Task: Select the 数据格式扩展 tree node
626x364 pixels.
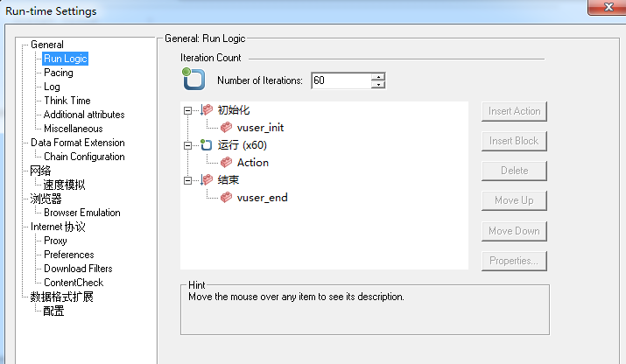Action: [x=62, y=297]
